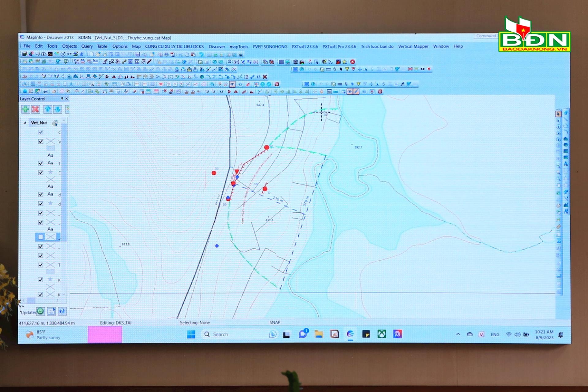
Task: Click the black eye icon in upper right toolbar
Action: (x=423, y=69)
